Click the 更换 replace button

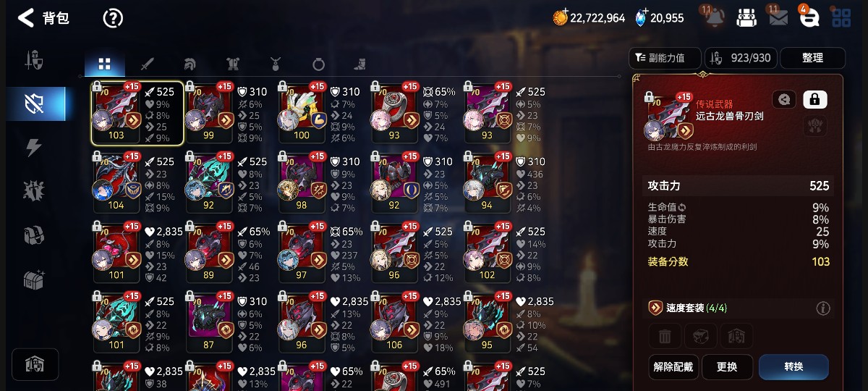coord(727,367)
